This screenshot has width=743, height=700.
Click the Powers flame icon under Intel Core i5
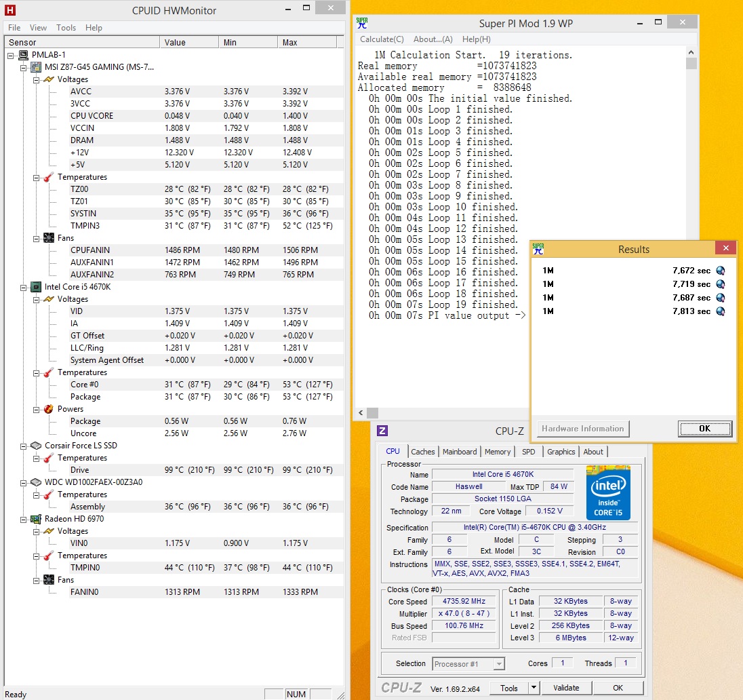pos(49,409)
